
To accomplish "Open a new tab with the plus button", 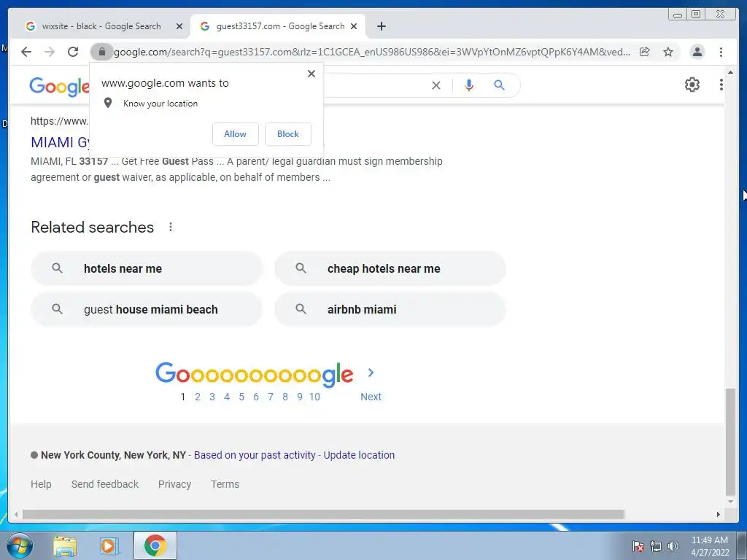I will pos(381,26).
